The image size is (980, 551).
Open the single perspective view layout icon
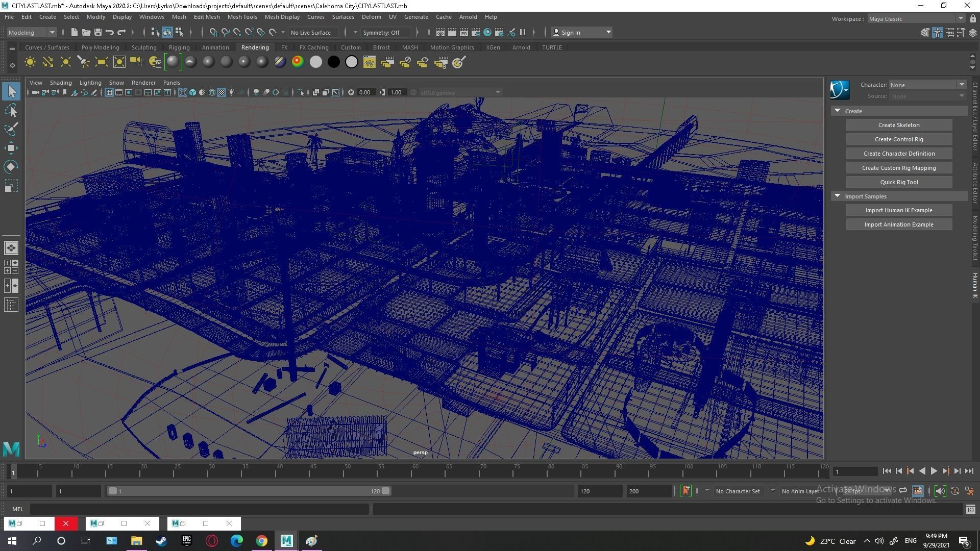[x=11, y=248]
